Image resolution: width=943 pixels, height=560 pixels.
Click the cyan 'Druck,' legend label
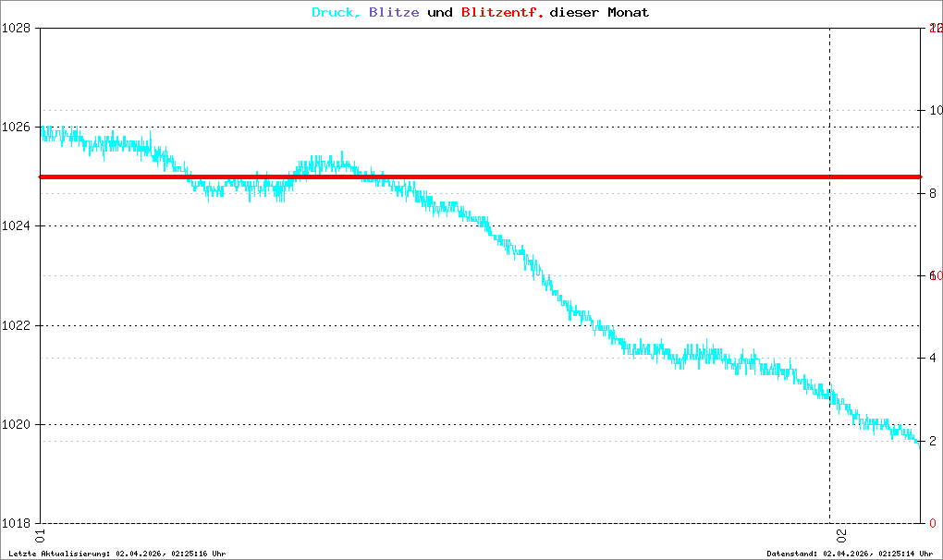[x=336, y=13]
